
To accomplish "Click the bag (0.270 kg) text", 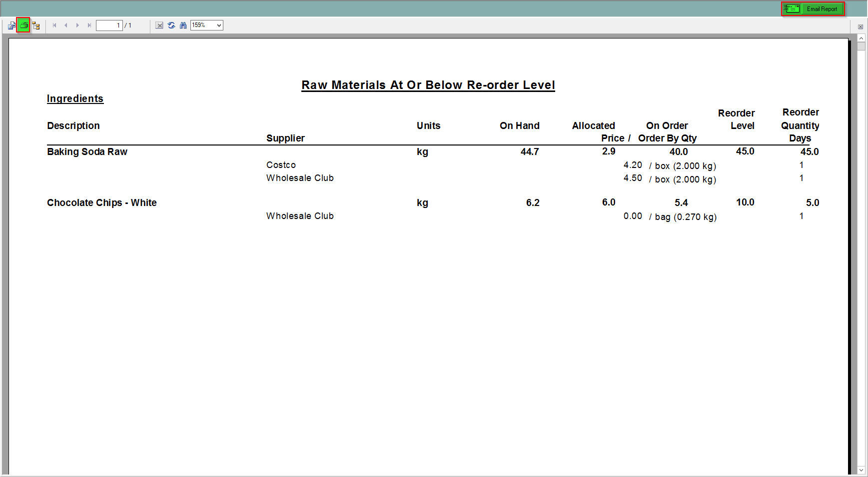I will click(686, 217).
